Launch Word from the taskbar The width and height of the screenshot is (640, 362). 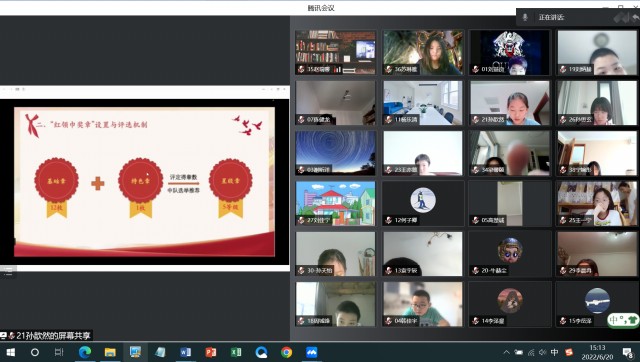click(x=185, y=352)
